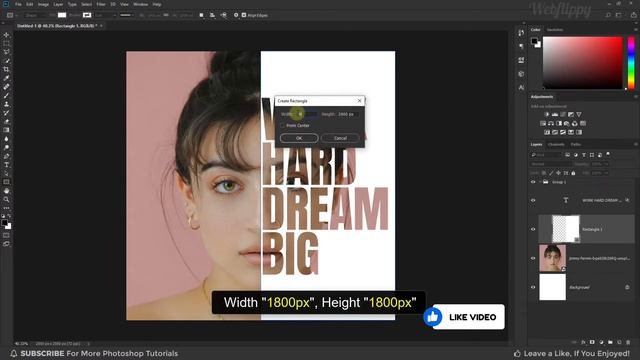
Task: Close the Create Rectangle dialog
Action: tap(359, 100)
